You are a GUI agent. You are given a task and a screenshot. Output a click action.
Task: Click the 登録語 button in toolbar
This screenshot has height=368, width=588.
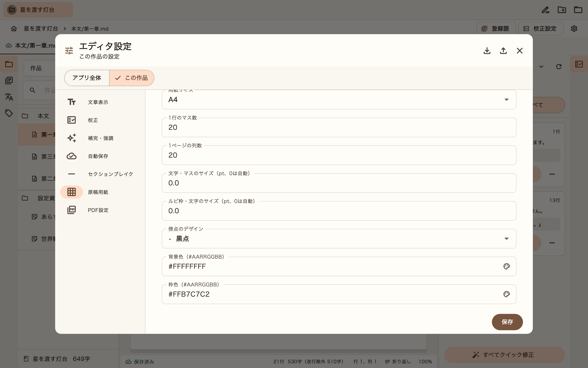click(x=496, y=29)
